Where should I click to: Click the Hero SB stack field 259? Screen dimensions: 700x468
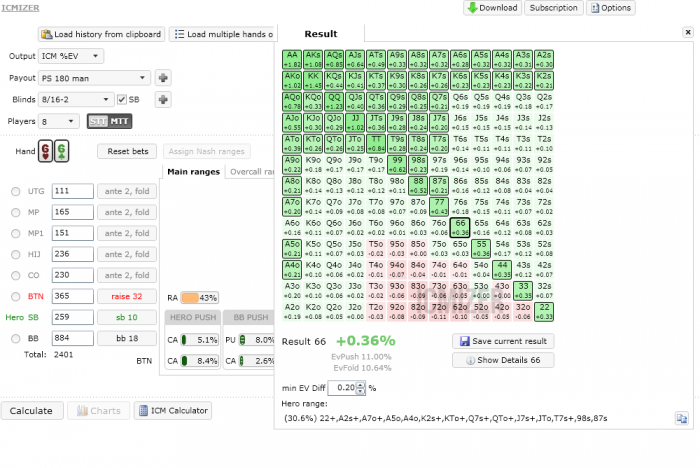coord(72,317)
